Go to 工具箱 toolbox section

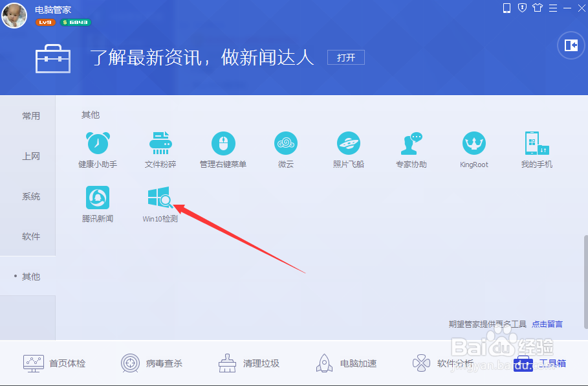tap(540, 363)
